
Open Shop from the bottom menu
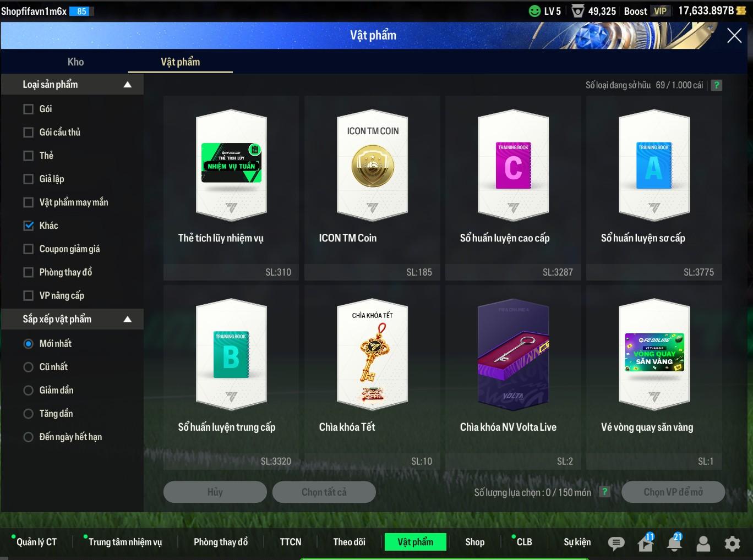[474, 542]
